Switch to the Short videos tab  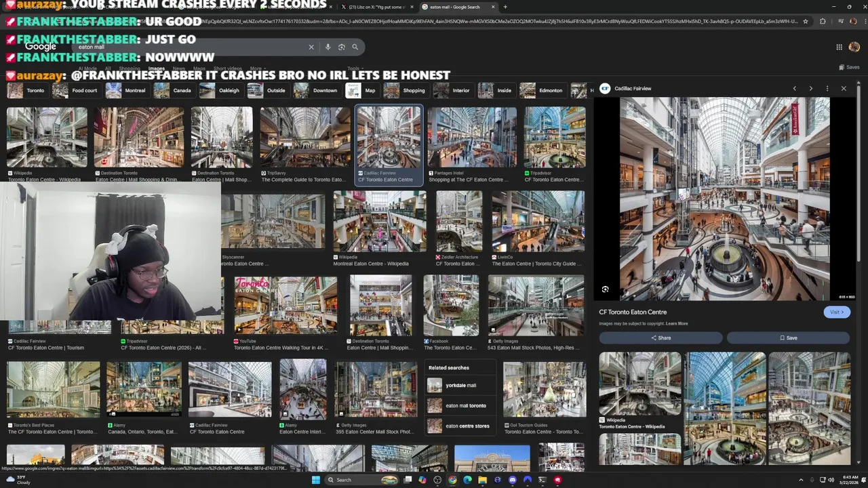(228, 68)
